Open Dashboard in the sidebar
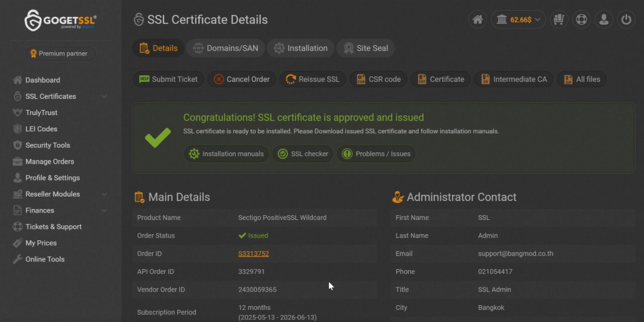The image size is (644, 322). click(x=43, y=80)
